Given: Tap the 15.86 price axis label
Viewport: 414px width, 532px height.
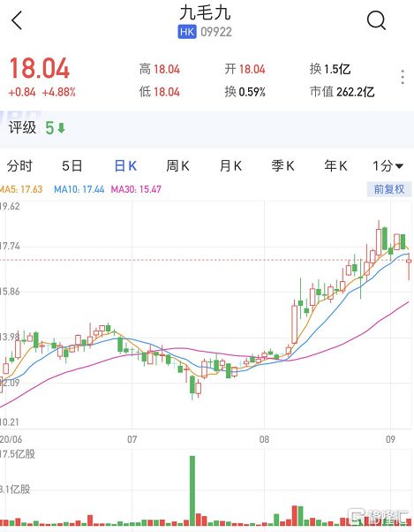Looking at the screenshot, I should pos(10,292).
